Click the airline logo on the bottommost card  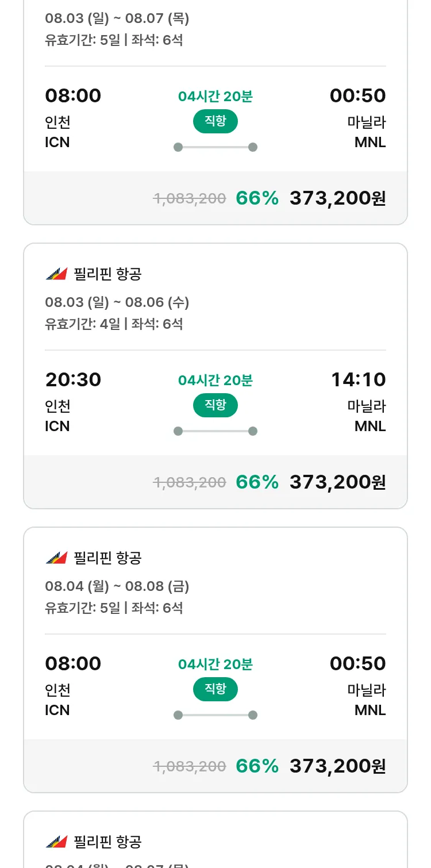[56, 842]
